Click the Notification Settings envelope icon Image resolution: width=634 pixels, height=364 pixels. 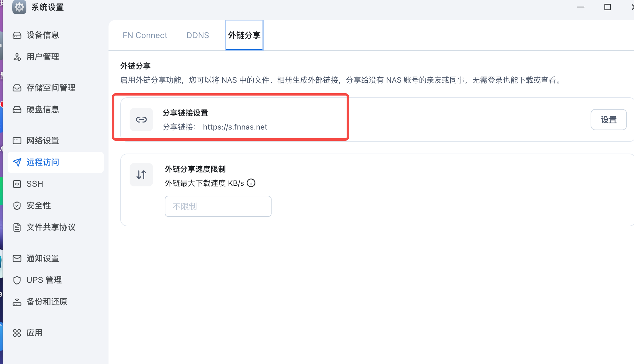(x=17, y=258)
